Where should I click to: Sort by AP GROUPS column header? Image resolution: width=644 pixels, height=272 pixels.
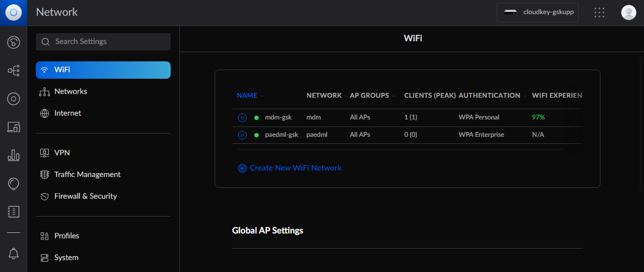pos(369,96)
